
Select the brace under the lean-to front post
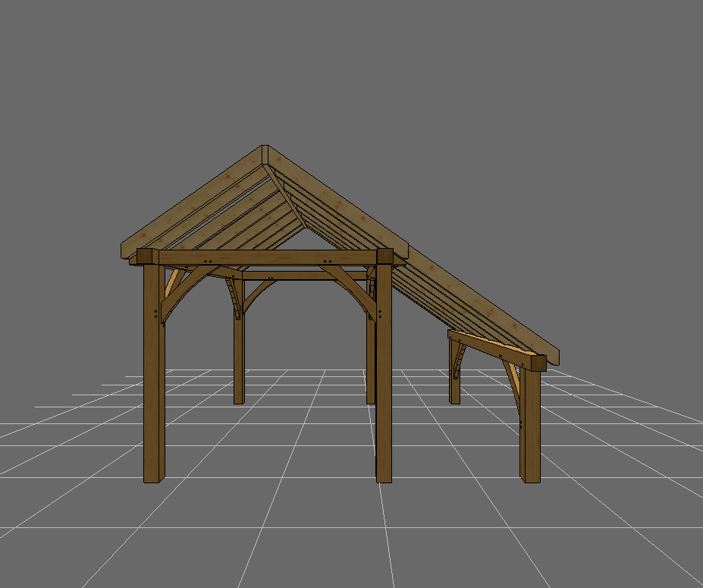tap(513, 383)
